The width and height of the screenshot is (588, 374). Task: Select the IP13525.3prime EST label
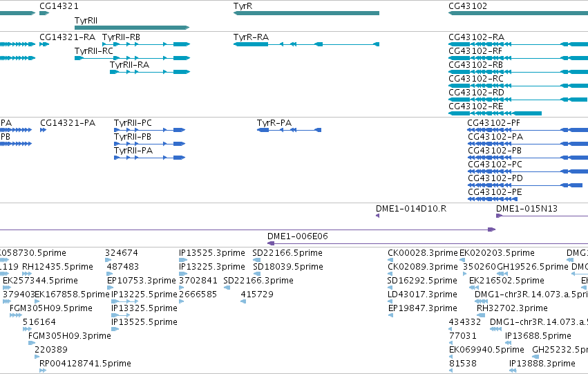tap(212, 253)
